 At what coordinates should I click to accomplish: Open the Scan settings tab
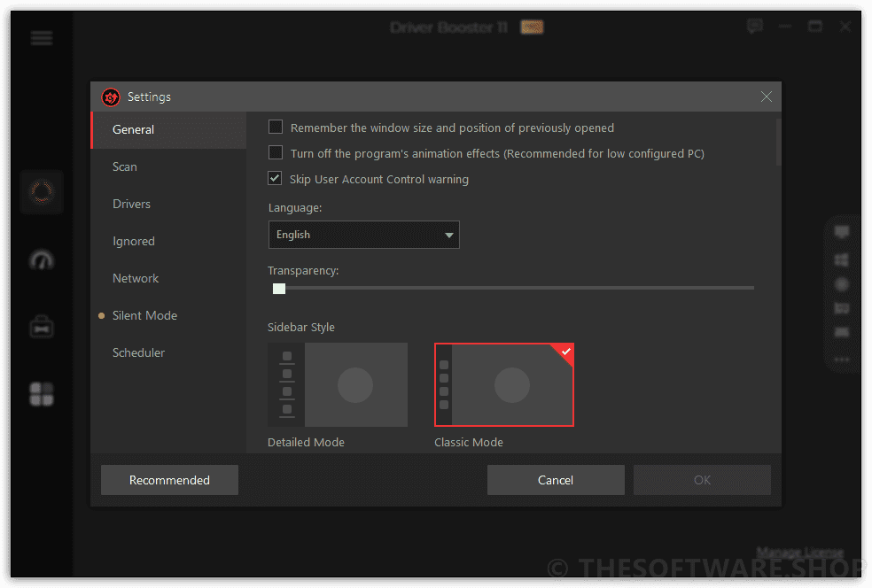coord(168,166)
